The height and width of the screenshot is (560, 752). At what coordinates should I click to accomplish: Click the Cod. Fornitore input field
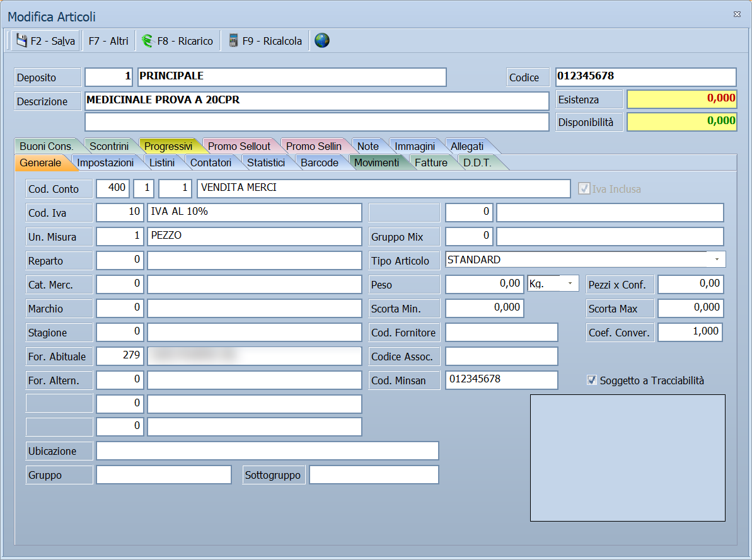pos(502,332)
